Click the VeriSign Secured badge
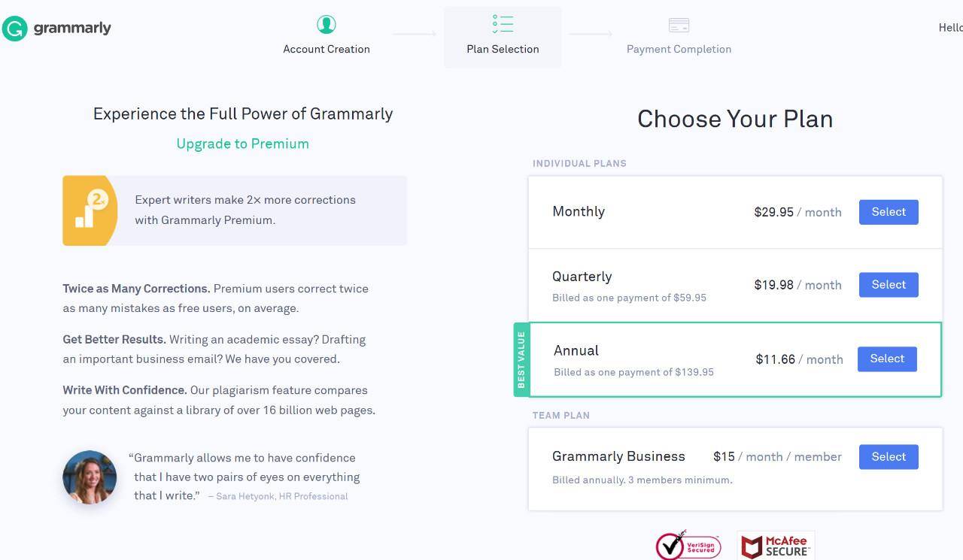The width and height of the screenshot is (963, 560). [688, 546]
